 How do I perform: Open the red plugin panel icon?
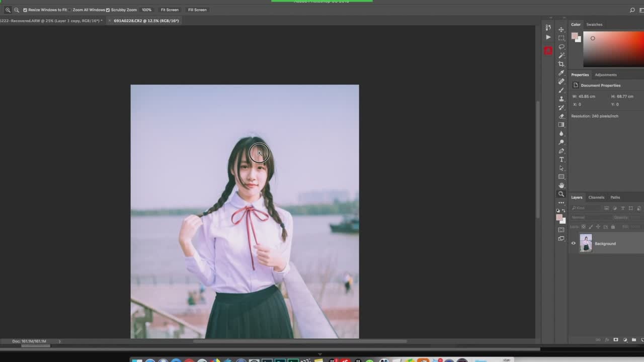(x=548, y=51)
